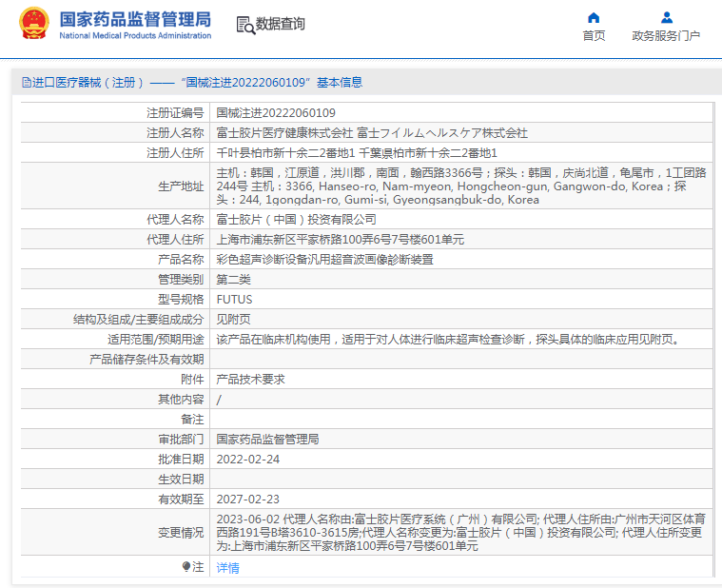
Task: Click the 变更情况 label
Action: (x=181, y=533)
